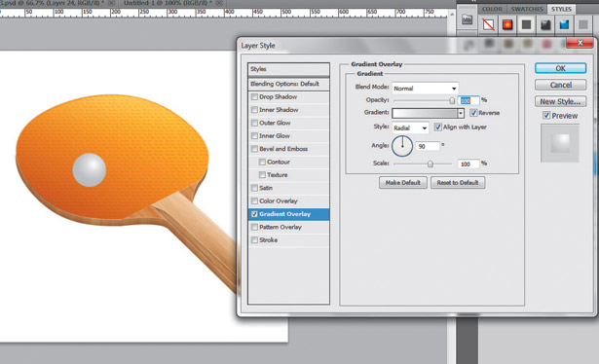
Task: Select the red and yellow glow style swatch
Action: [x=507, y=25]
